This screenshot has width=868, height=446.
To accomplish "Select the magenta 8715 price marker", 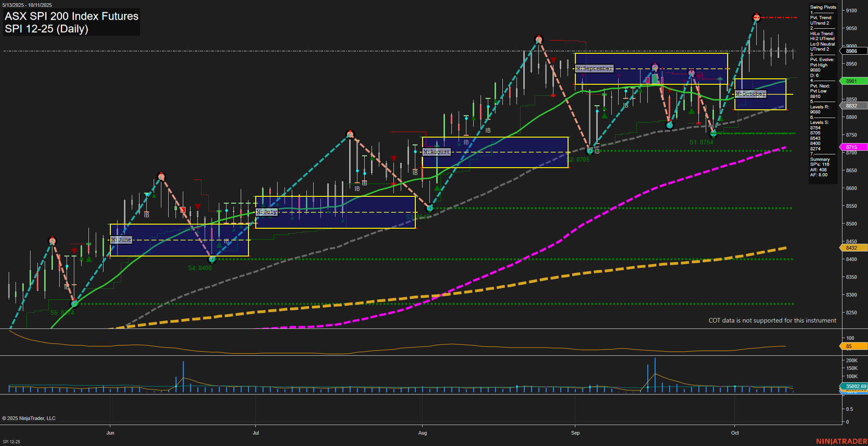I will (x=852, y=147).
